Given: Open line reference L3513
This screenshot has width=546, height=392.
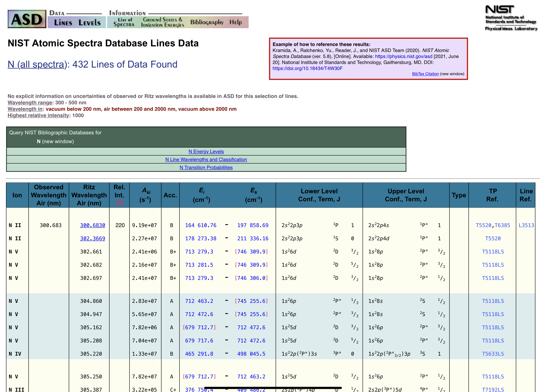Looking at the screenshot, I should coord(526,225).
